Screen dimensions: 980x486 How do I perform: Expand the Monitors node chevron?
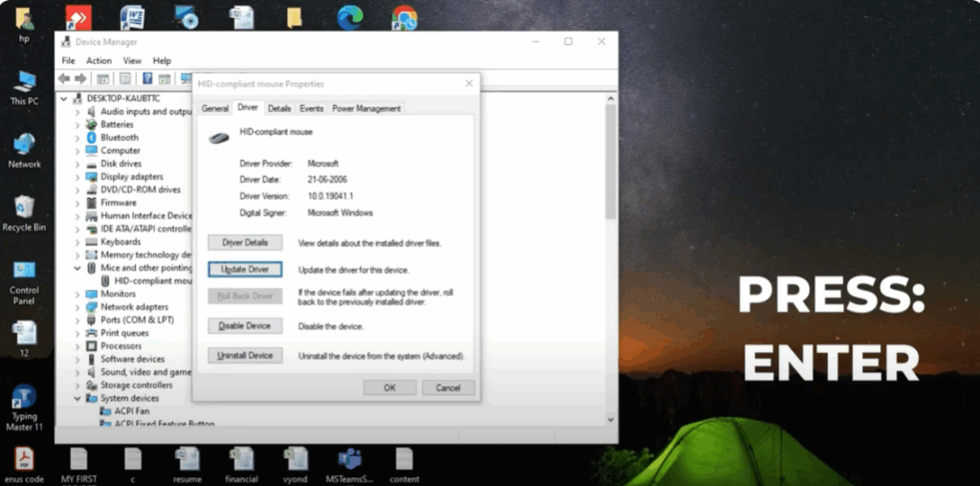(x=78, y=294)
